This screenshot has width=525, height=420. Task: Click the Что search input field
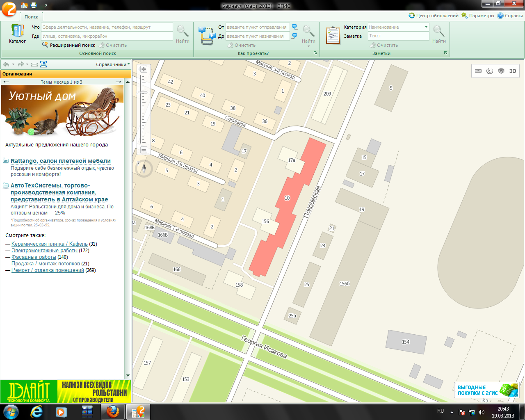pos(107,27)
